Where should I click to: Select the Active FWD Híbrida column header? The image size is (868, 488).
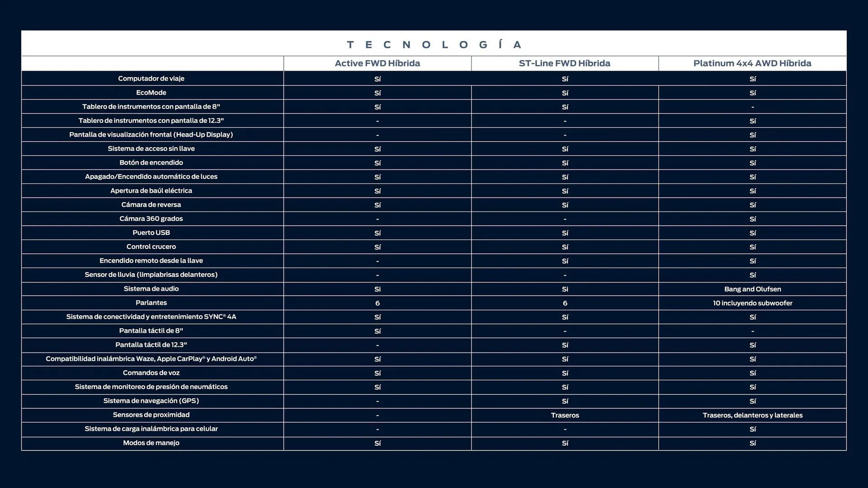pyautogui.click(x=377, y=63)
